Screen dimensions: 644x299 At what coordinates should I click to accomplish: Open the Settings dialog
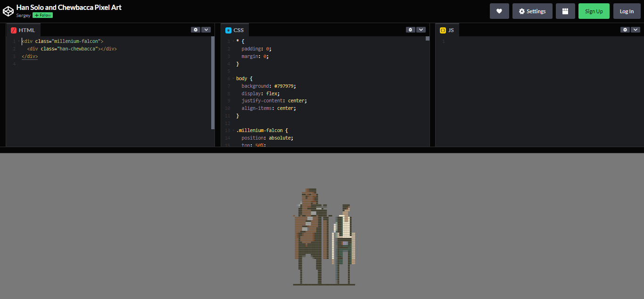[532, 11]
